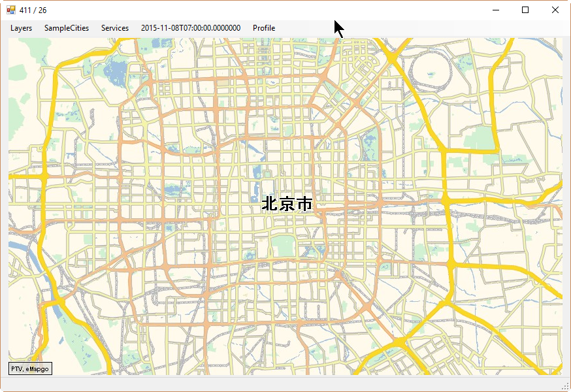Image resolution: width=571 pixels, height=392 pixels.
Task: Open the Profile menu
Action: (264, 28)
